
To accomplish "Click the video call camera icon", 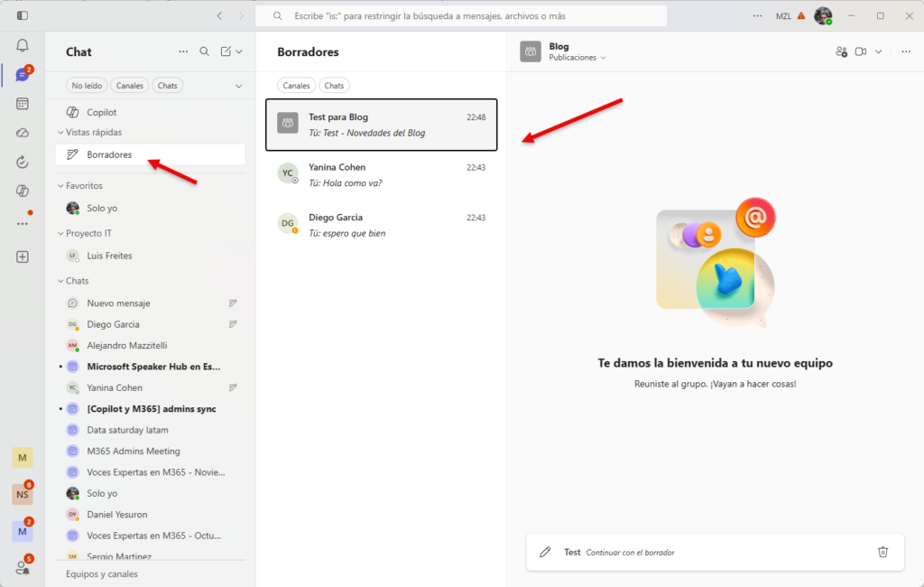I will [x=861, y=51].
